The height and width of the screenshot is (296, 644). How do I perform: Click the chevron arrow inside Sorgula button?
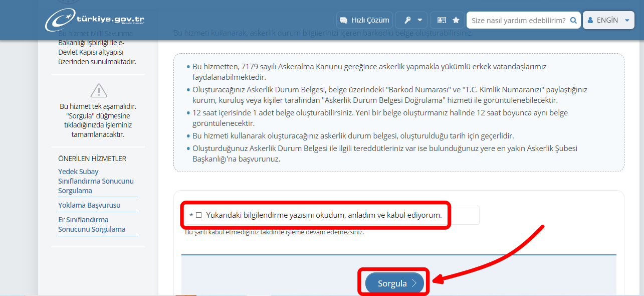pyautogui.click(x=414, y=283)
